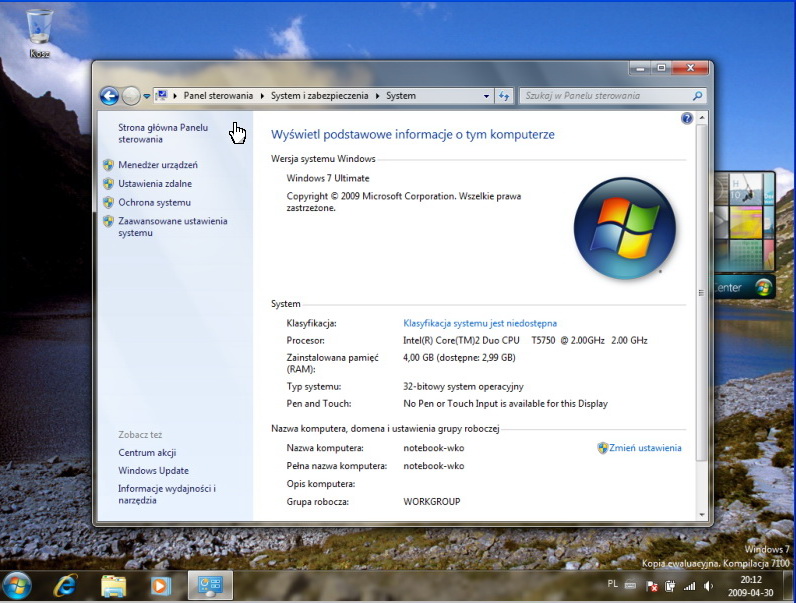This screenshot has height=603, width=796.
Task: Open Windows Update link
Action: [153, 471]
